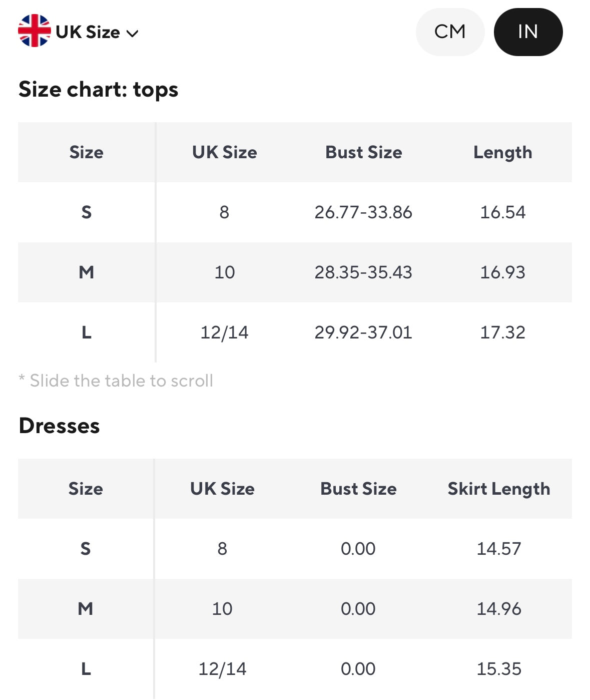Select the L row label in tops chart
Viewport: 590px width, 700px height.
pos(87,332)
